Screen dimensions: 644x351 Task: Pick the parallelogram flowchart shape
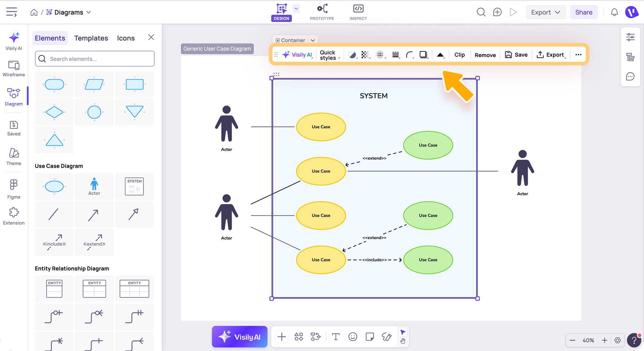click(x=94, y=84)
